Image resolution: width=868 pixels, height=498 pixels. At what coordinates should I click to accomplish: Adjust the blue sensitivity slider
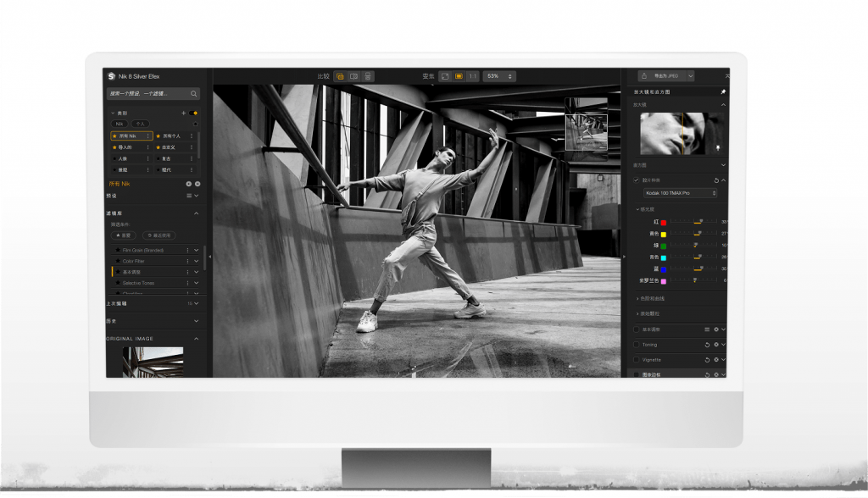click(x=694, y=269)
